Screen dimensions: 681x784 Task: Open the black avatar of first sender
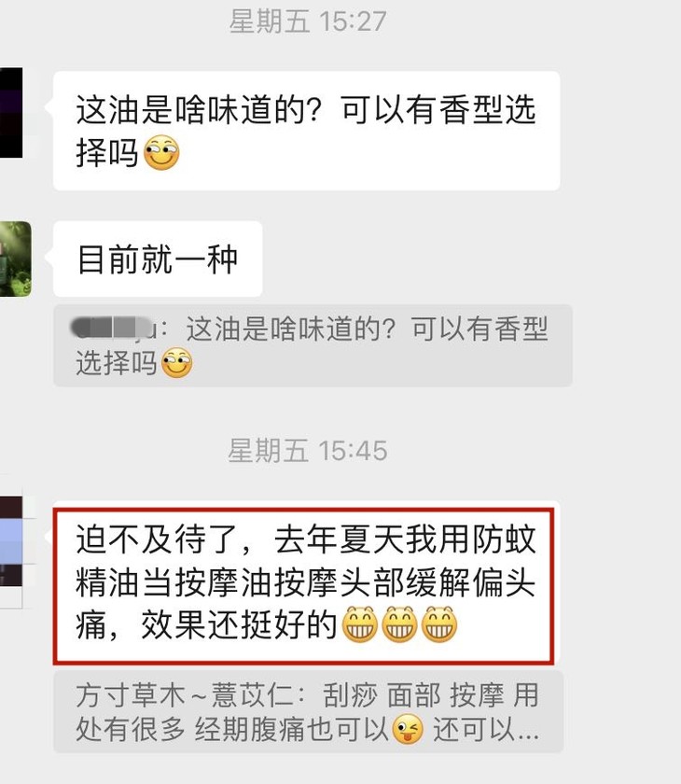(11, 113)
